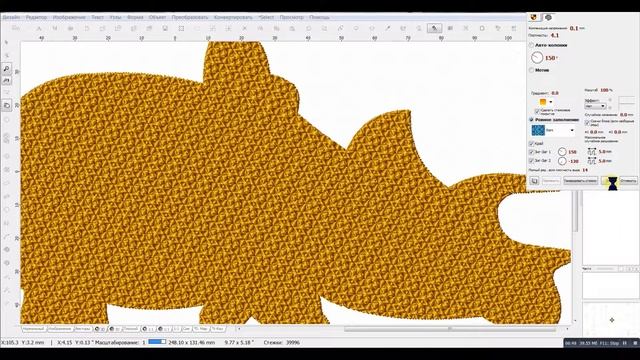The width and height of the screenshot is (640, 360).
Task: Click the Применить button
Action: tap(551, 180)
